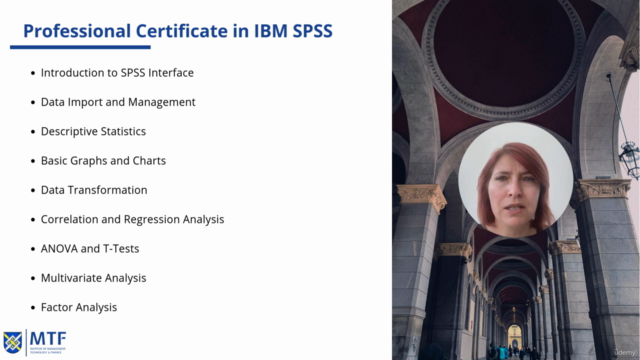The width and height of the screenshot is (640, 360).
Task: Select the Introduction to SPSS Interface bullet
Action: point(117,73)
